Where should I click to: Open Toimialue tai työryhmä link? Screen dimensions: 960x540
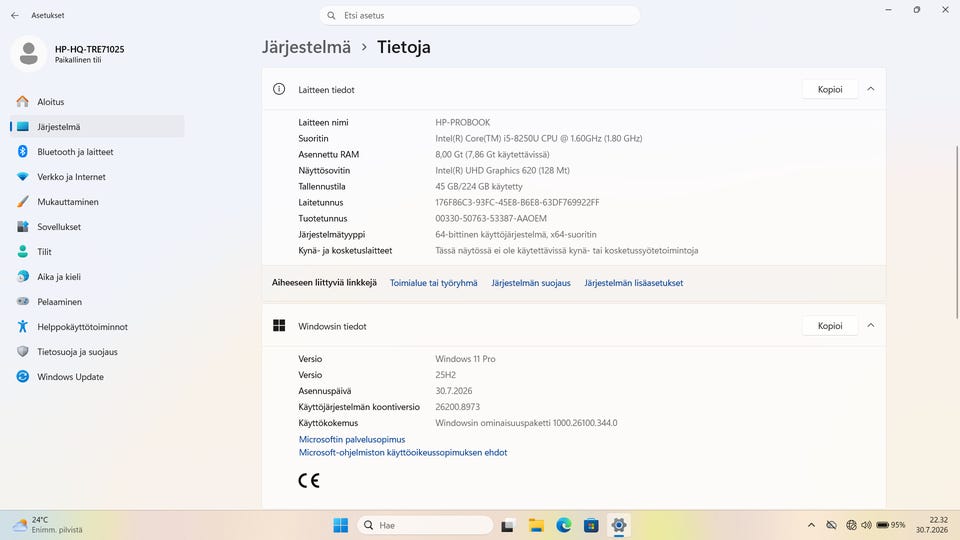433,283
